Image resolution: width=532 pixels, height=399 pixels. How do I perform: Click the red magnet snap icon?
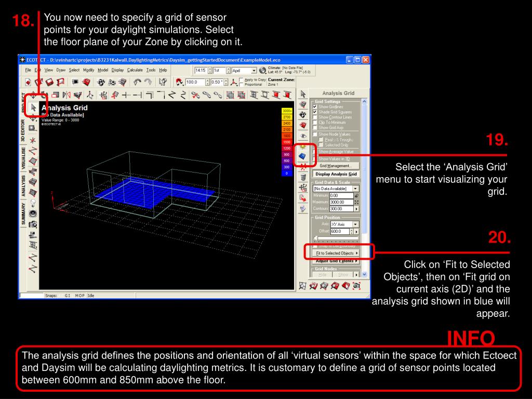coord(179,82)
